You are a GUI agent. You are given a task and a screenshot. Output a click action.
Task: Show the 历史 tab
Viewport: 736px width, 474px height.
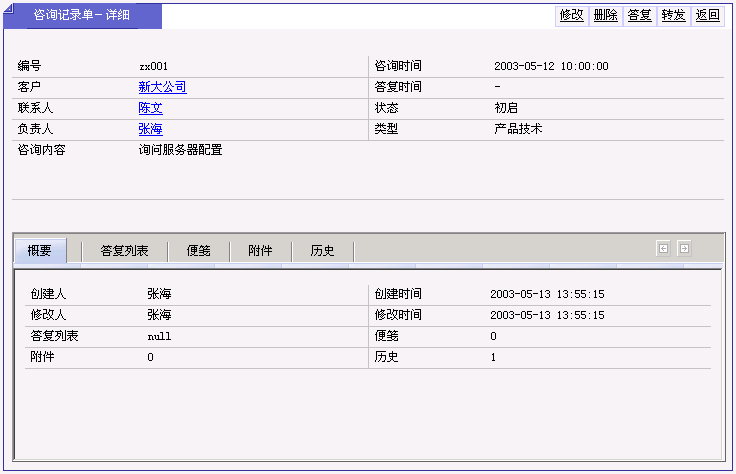click(x=322, y=251)
